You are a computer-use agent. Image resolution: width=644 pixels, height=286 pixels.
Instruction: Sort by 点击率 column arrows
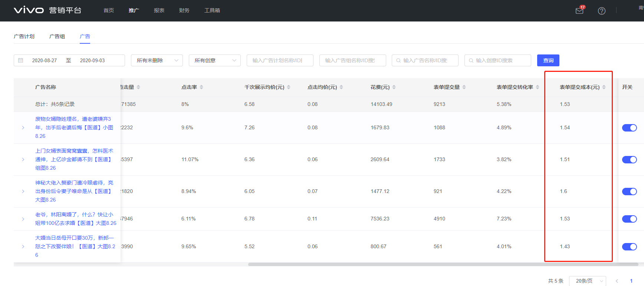(x=201, y=87)
